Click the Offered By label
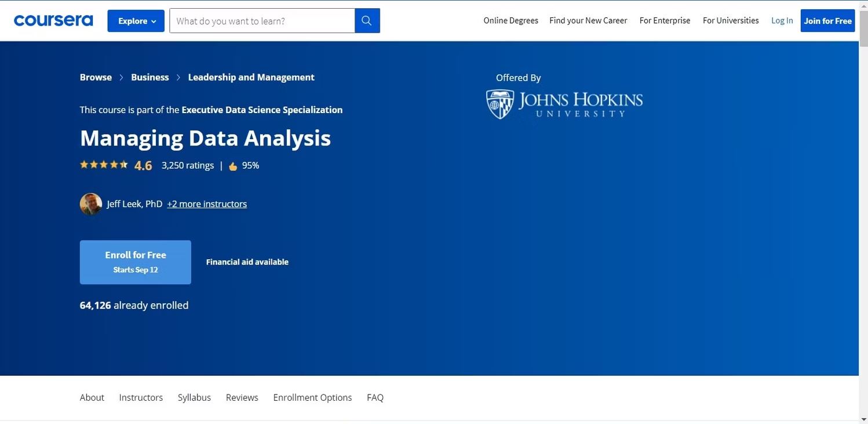 tap(518, 78)
